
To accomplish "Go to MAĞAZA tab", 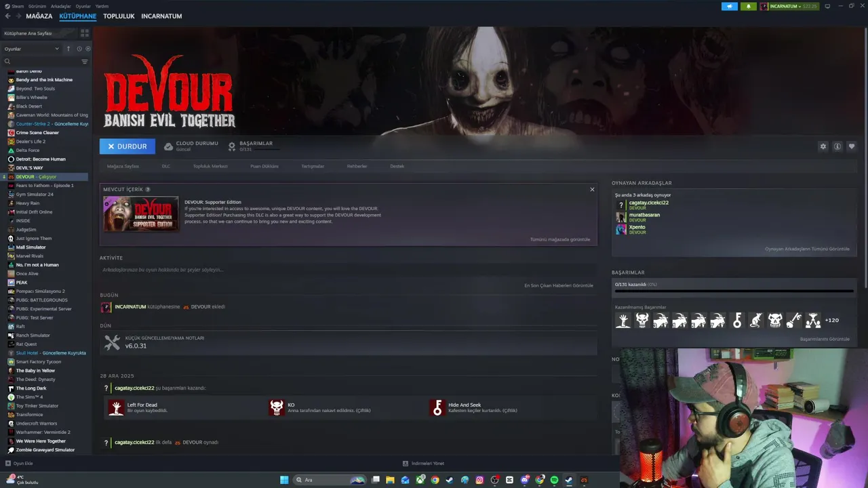I will tap(39, 16).
